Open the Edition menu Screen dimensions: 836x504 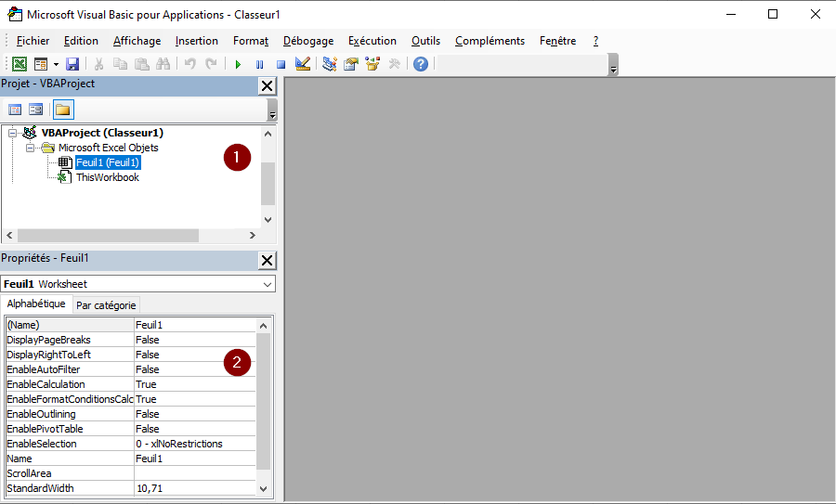point(81,41)
